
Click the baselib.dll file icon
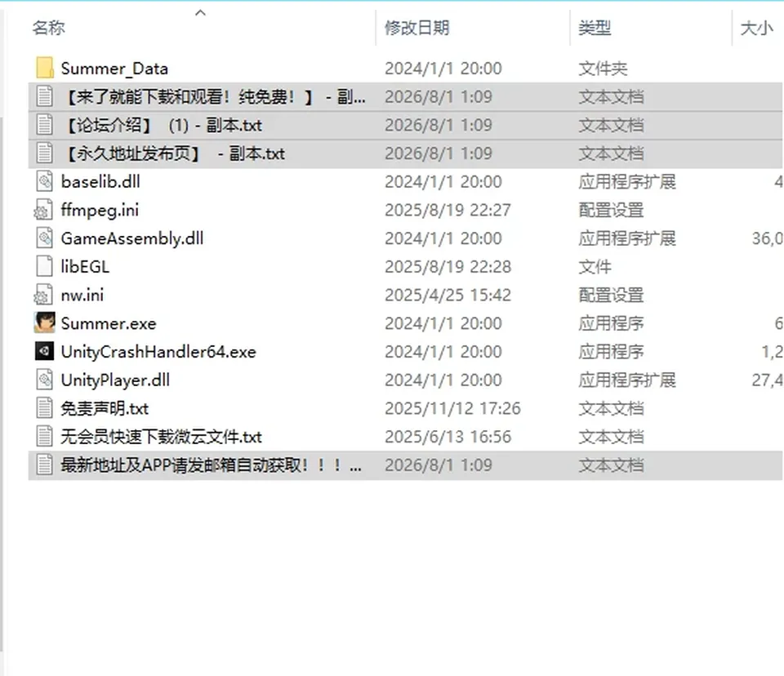44,181
